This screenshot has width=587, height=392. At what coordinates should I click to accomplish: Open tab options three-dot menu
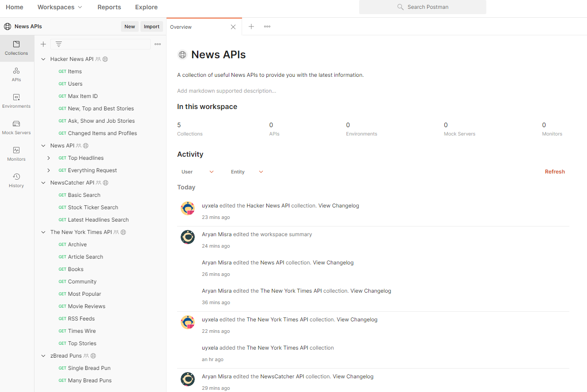point(267,26)
